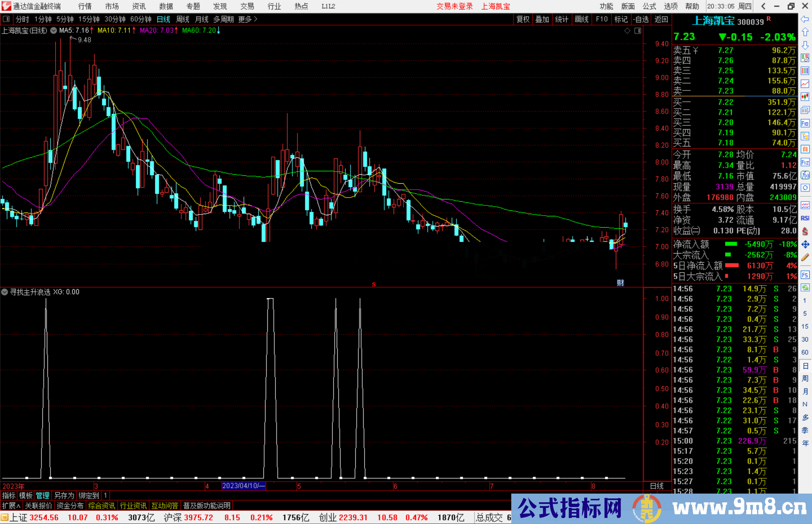The image size is (812, 524).
Task: Click the 画线 button
Action: coord(582,19)
